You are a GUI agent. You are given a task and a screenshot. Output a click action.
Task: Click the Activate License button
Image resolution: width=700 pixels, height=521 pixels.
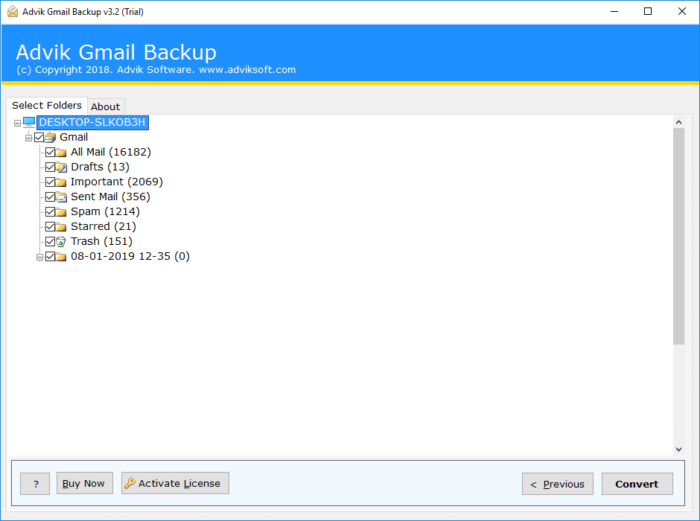[x=175, y=483]
